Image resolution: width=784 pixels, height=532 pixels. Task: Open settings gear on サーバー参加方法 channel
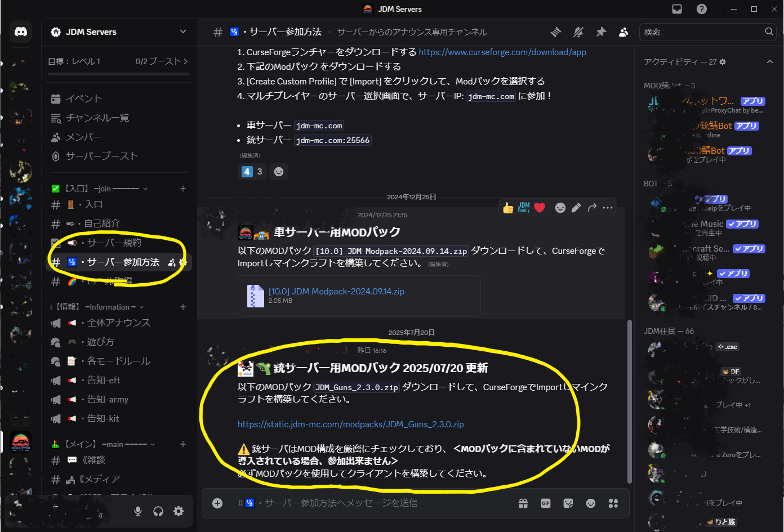click(182, 262)
